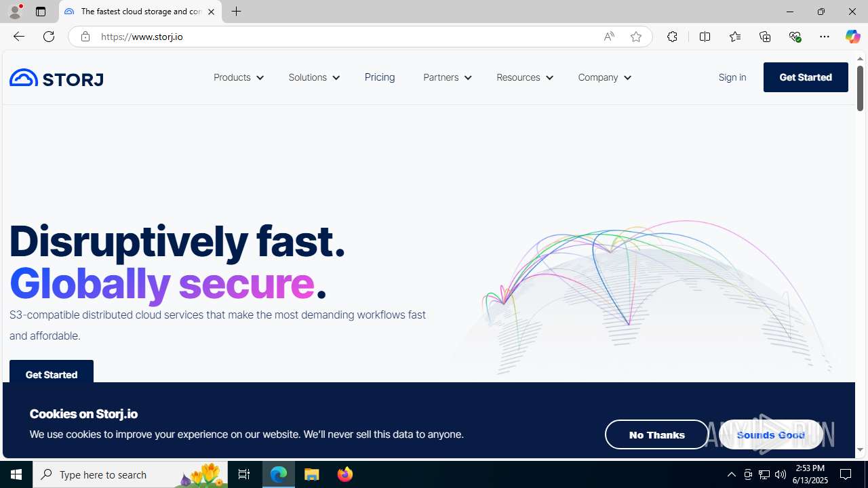View site information lock icon
This screenshot has height=488, width=868.
pos(85,37)
